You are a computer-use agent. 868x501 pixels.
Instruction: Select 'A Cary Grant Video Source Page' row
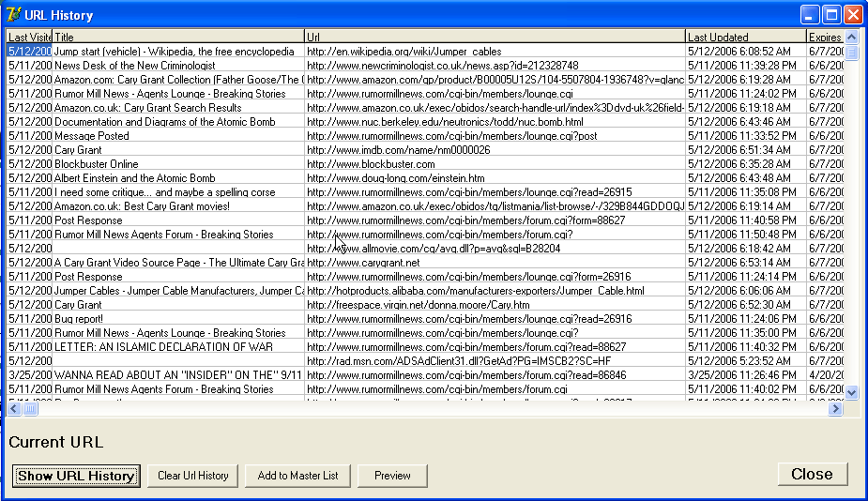click(179, 263)
